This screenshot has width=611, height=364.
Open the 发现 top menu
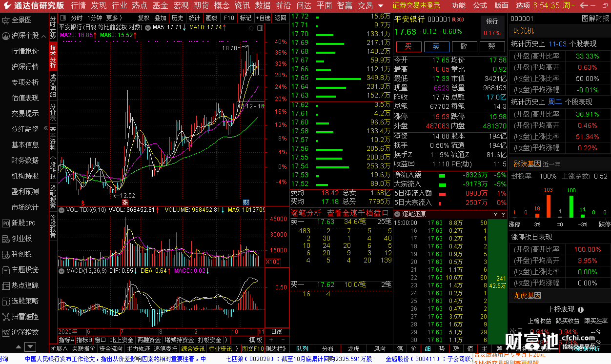[x=99, y=5]
